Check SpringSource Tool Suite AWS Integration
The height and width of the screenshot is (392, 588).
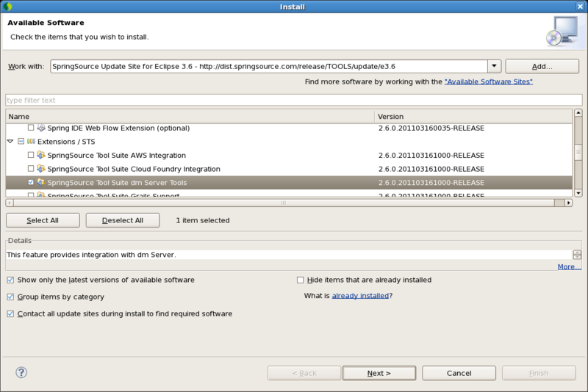[x=31, y=155]
